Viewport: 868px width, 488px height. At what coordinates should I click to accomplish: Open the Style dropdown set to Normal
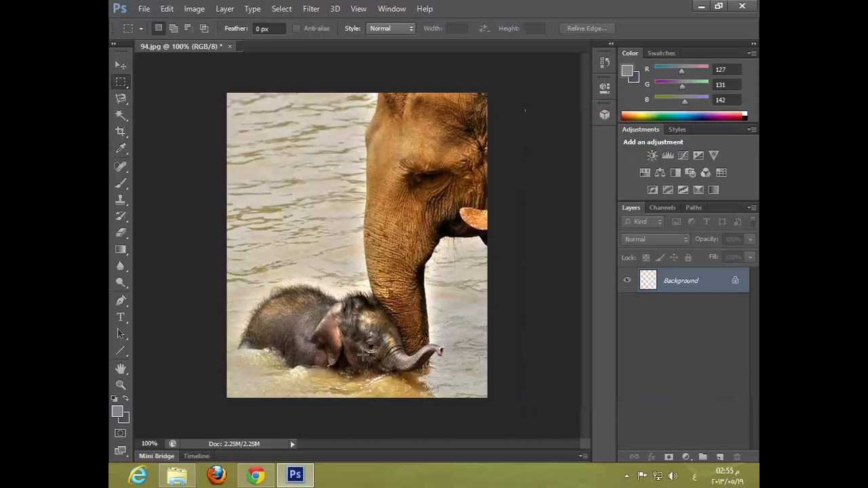(390, 28)
